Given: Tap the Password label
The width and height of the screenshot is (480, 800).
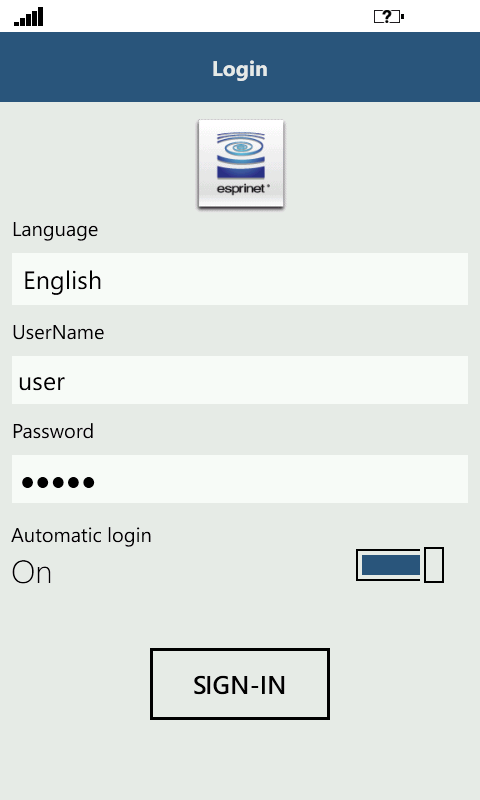Looking at the screenshot, I should (53, 432).
